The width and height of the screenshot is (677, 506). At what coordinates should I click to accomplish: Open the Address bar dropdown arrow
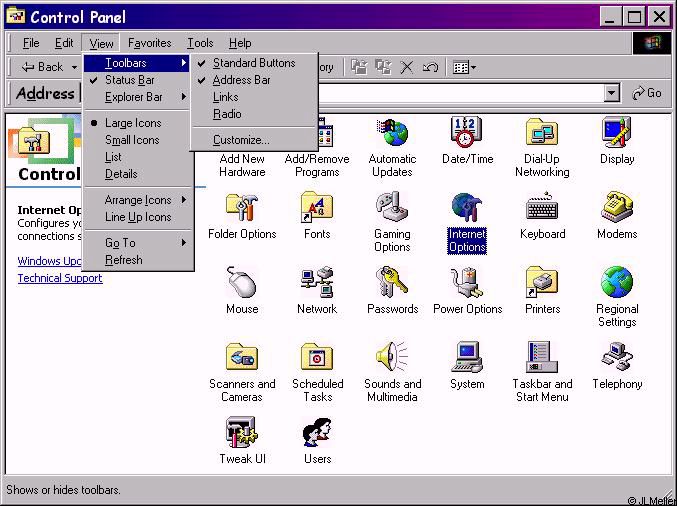click(x=611, y=93)
